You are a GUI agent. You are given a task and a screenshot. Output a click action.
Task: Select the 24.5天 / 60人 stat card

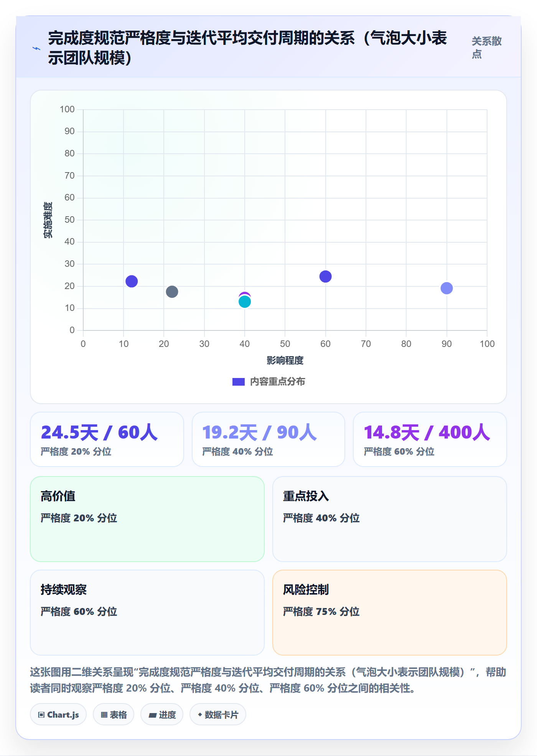click(107, 439)
